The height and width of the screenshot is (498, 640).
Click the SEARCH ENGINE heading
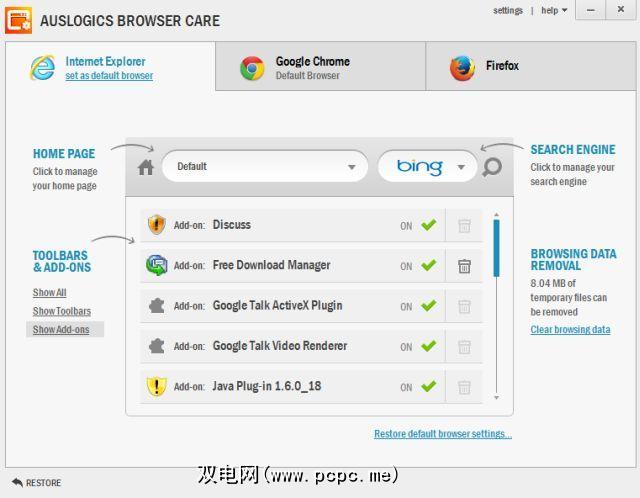tap(573, 149)
